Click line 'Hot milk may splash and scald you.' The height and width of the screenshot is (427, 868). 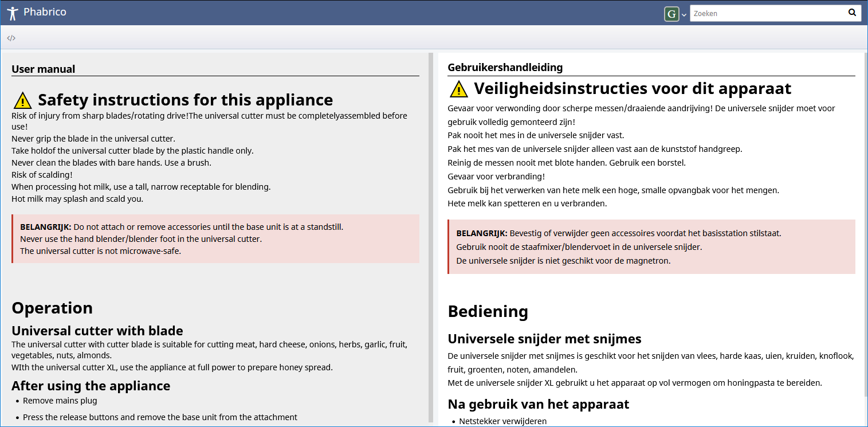click(x=77, y=199)
